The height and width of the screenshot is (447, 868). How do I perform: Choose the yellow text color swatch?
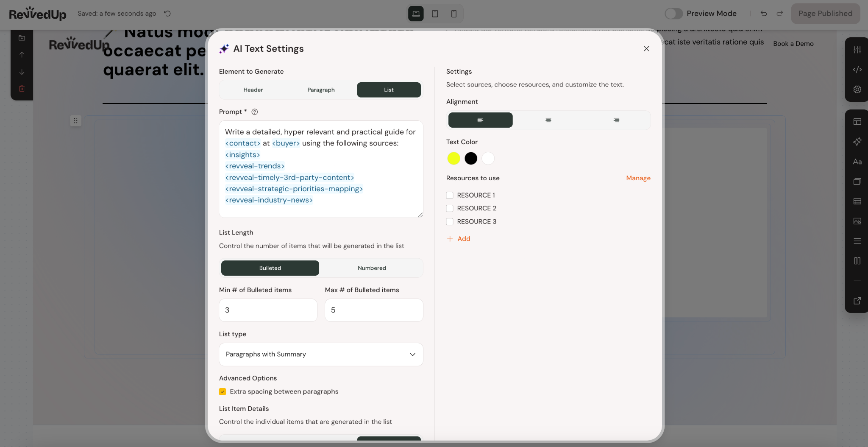453,158
